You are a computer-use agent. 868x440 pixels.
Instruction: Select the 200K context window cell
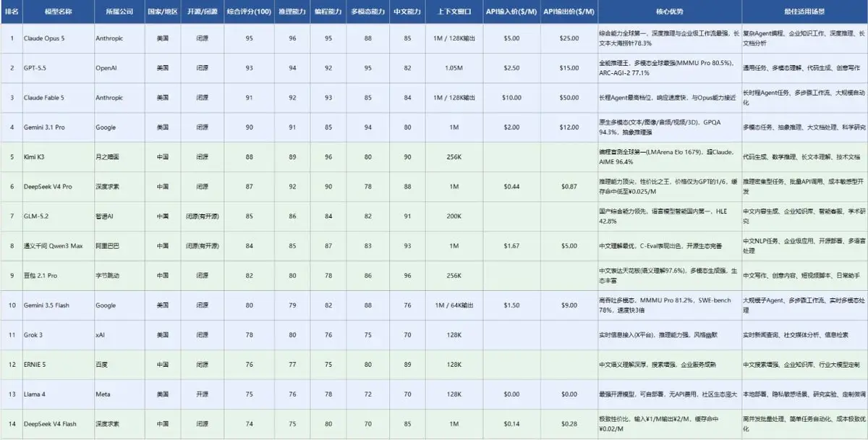coord(454,216)
